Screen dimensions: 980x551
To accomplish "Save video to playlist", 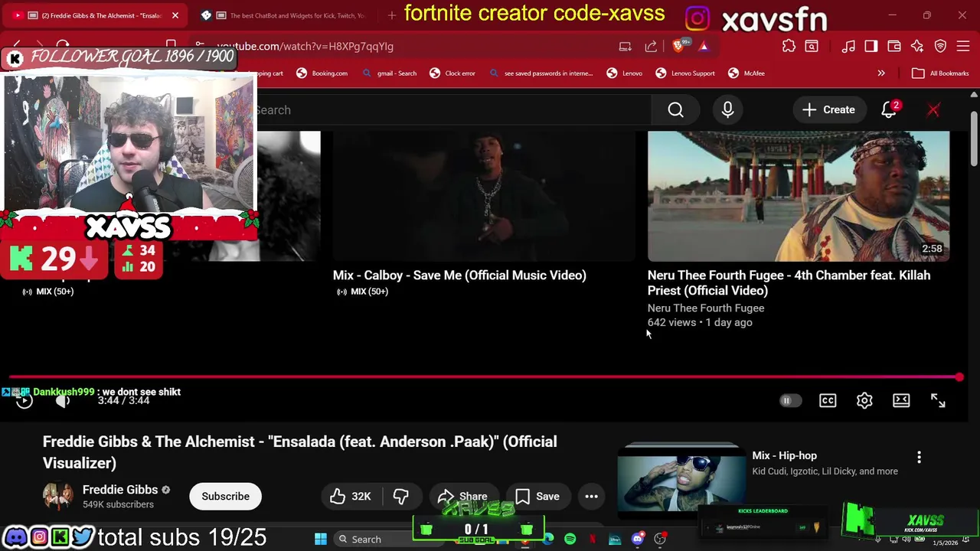I will (x=537, y=496).
